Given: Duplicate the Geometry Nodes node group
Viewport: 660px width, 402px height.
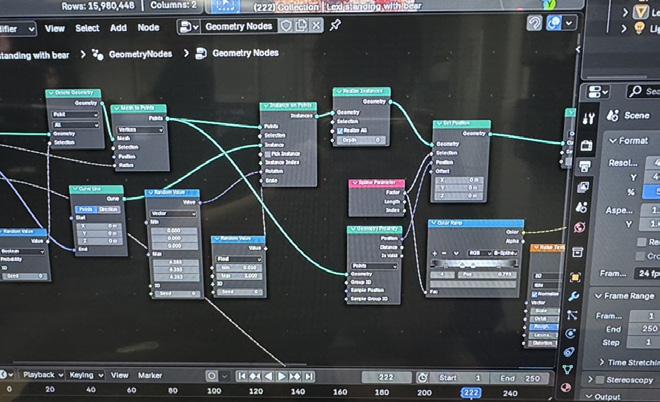Looking at the screenshot, I should pos(301,26).
